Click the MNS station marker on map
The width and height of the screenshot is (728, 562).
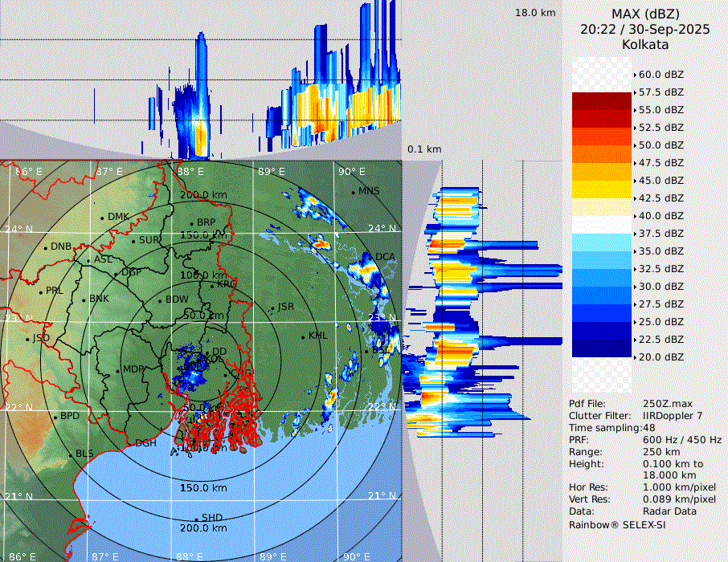tap(353, 191)
